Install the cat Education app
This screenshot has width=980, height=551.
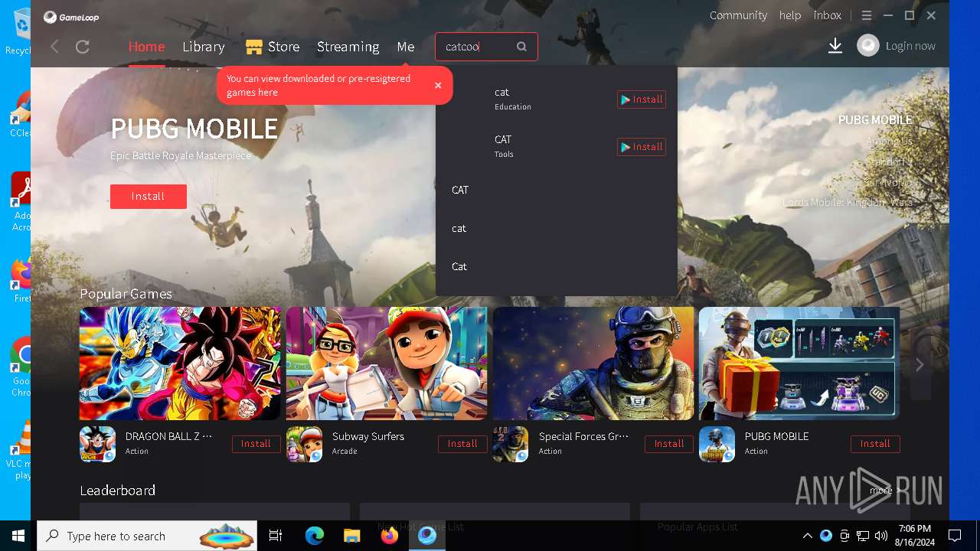tap(642, 99)
